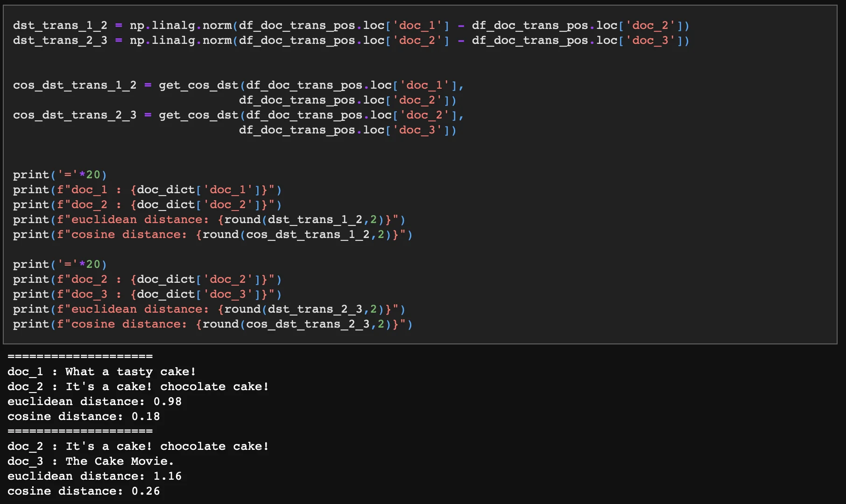The width and height of the screenshot is (846, 504).
Task: Click the print statement rounding cos_dst_trans_1_2
Action: tap(212, 235)
